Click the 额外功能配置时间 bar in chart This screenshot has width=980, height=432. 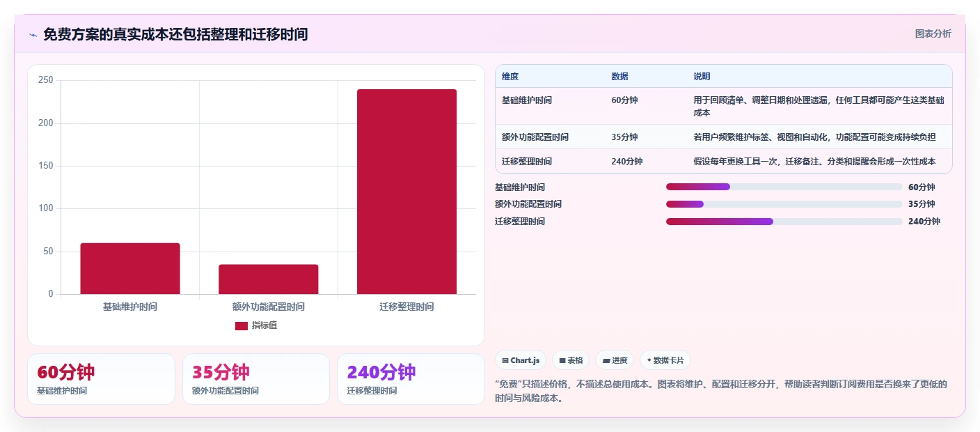pos(269,279)
